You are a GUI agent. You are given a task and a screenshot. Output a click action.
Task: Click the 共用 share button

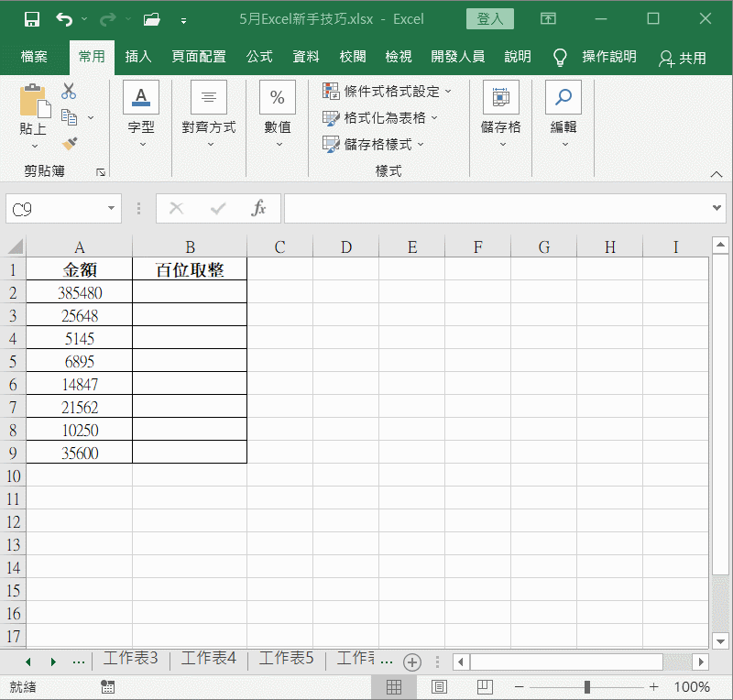[683, 58]
